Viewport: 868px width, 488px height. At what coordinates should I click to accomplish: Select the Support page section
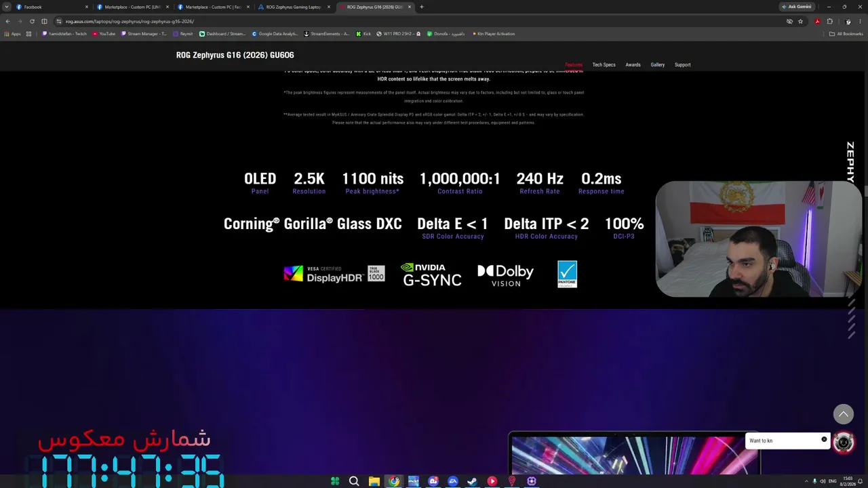682,65
